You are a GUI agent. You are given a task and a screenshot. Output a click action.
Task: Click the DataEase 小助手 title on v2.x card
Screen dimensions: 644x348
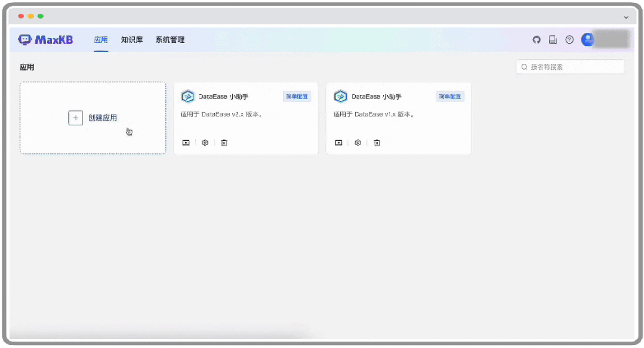223,97
